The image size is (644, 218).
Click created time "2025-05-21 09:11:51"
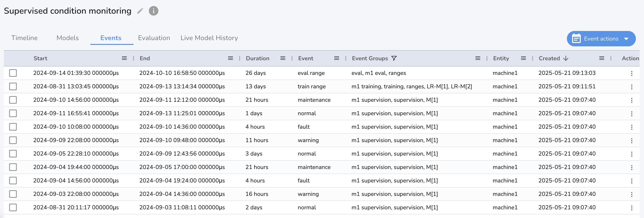pos(567,86)
